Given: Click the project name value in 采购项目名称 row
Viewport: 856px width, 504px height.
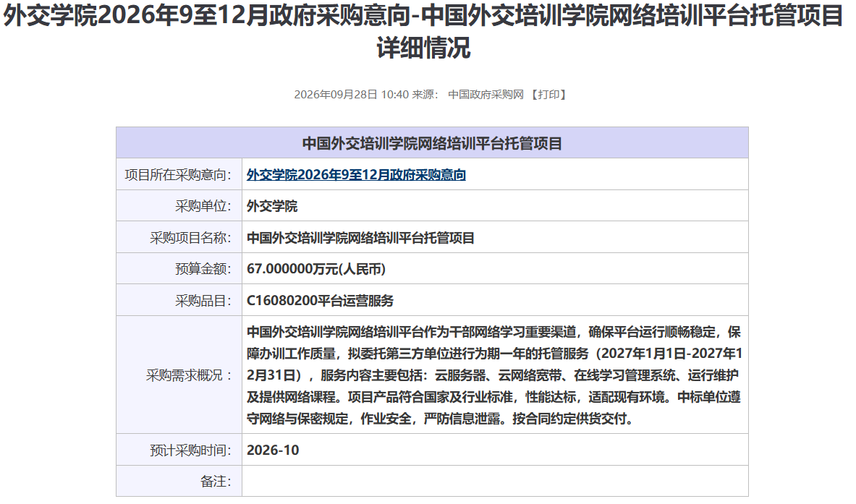Looking at the screenshot, I should (x=360, y=238).
